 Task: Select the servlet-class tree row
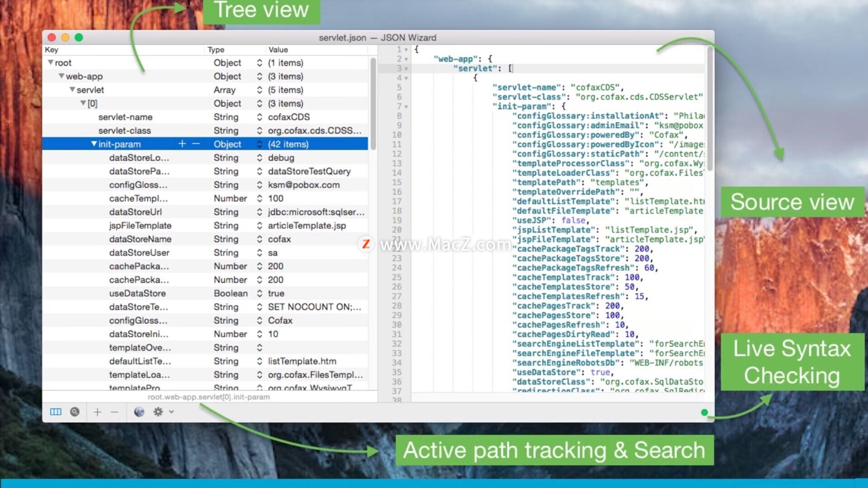point(205,131)
